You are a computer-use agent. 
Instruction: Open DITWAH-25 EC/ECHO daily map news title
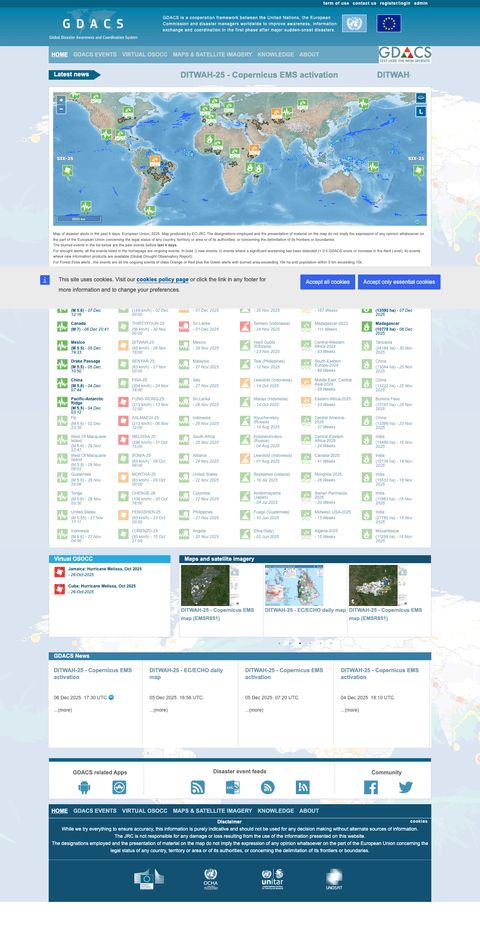point(186,673)
